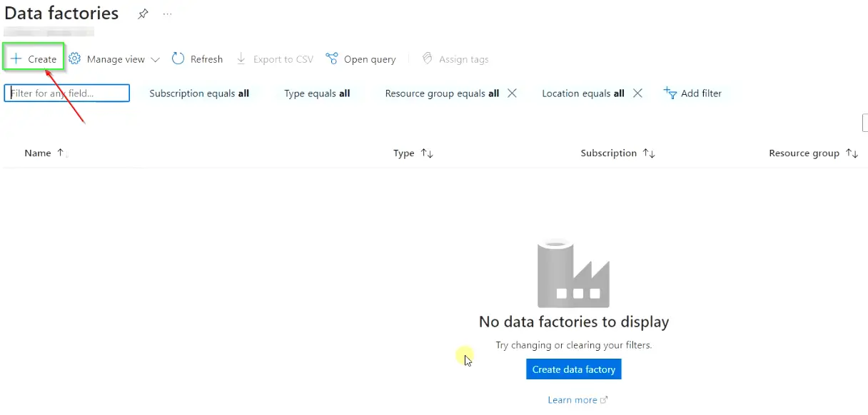Refresh the data factories list
This screenshot has height=415, width=868.
pyautogui.click(x=198, y=59)
